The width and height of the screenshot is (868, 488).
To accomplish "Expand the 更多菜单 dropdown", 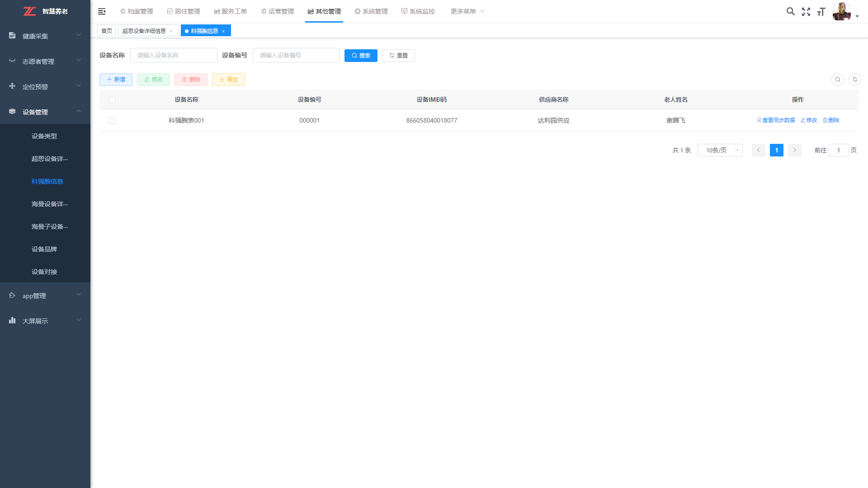I will (x=467, y=11).
